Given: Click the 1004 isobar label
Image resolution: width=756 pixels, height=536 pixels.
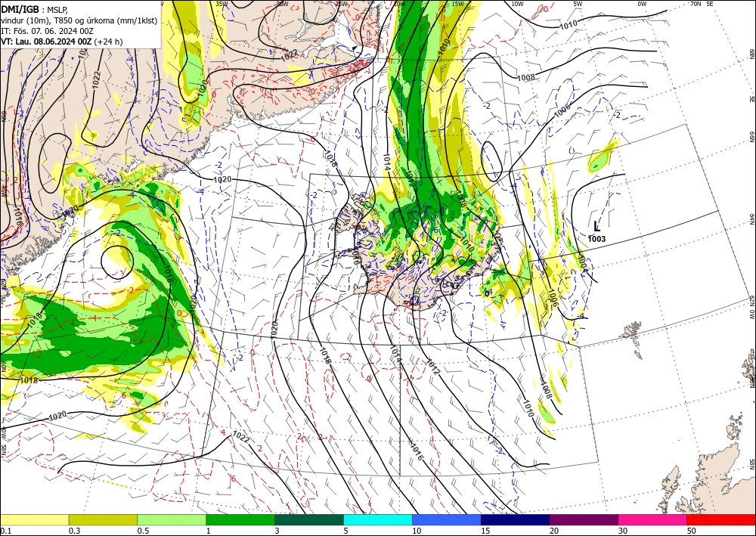Looking at the screenshot, I should click(x=583, y=262).
